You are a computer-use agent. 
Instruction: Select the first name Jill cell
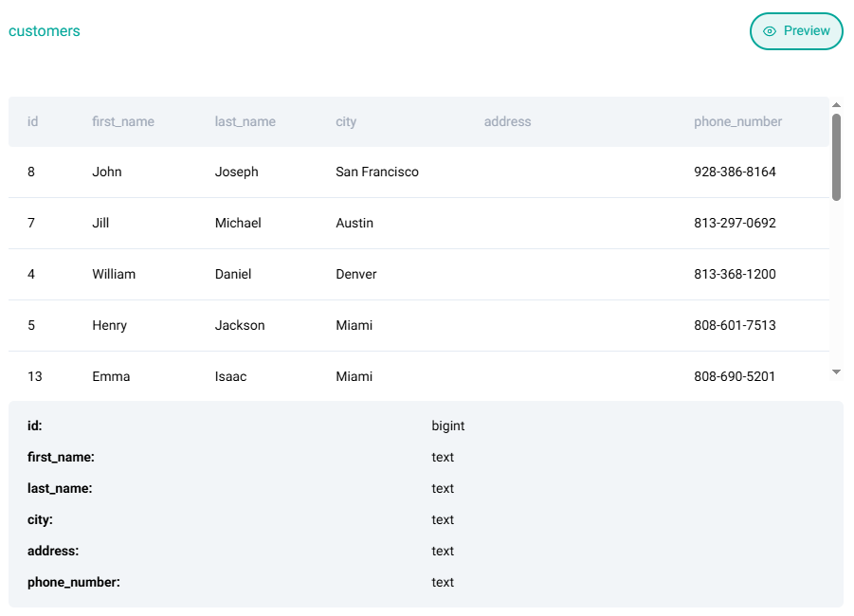pos(100,223)
